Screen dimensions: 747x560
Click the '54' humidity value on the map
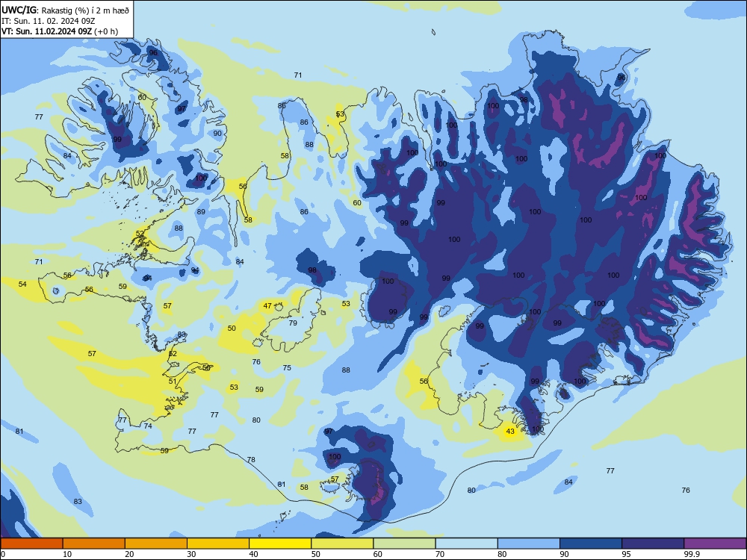22,284
